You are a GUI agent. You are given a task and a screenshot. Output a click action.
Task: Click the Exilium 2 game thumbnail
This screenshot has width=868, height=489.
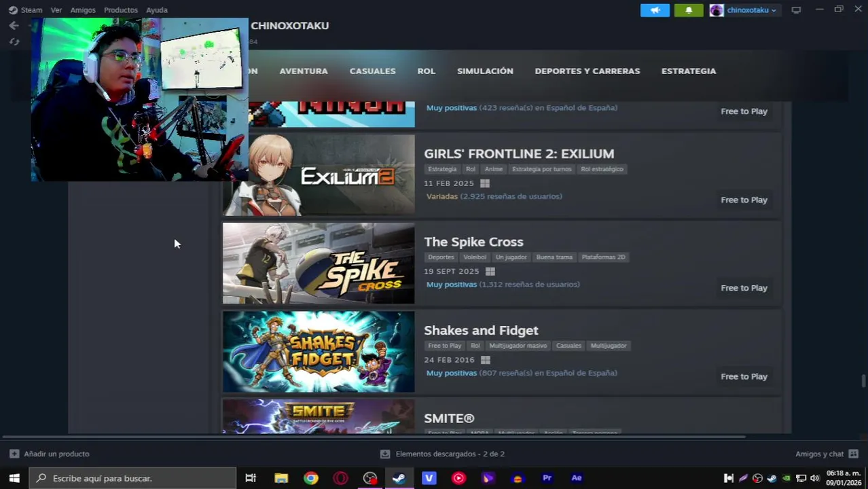pyautogui.click(x=319, y=175)
